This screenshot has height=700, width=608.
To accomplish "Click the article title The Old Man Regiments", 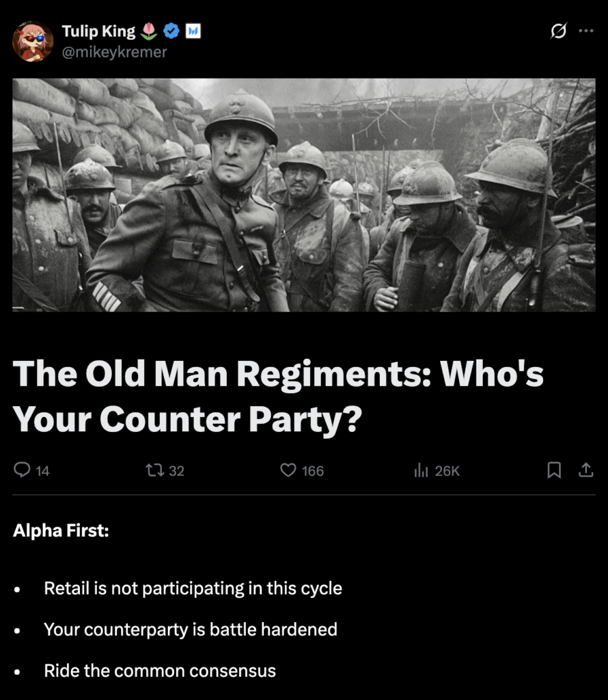I will coord(278,396).
